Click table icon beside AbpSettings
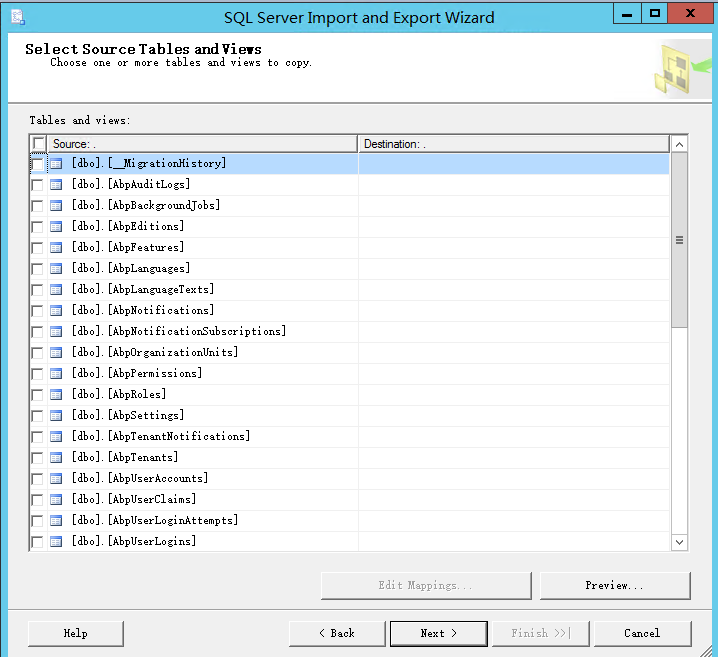 pos(56,416)
